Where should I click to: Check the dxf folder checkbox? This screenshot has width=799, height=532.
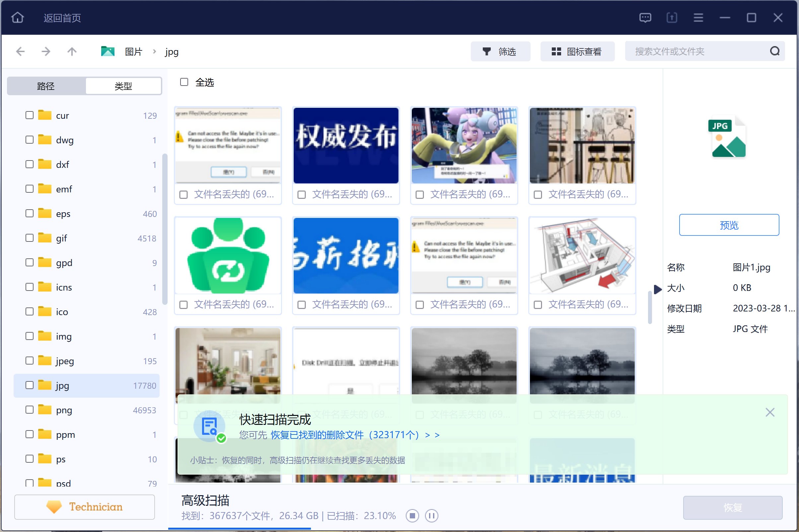[x=30, y=164]
